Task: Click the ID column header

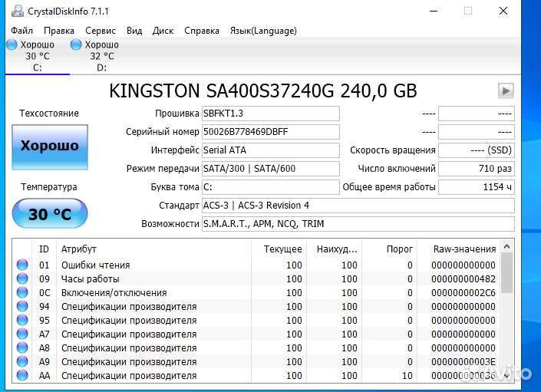Action: point(45,249)
